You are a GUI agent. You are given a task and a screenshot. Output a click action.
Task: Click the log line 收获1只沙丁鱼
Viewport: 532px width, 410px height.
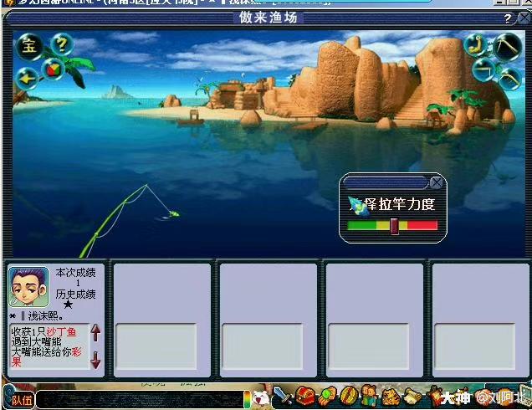pyautogui.click(x=43, y=331)
